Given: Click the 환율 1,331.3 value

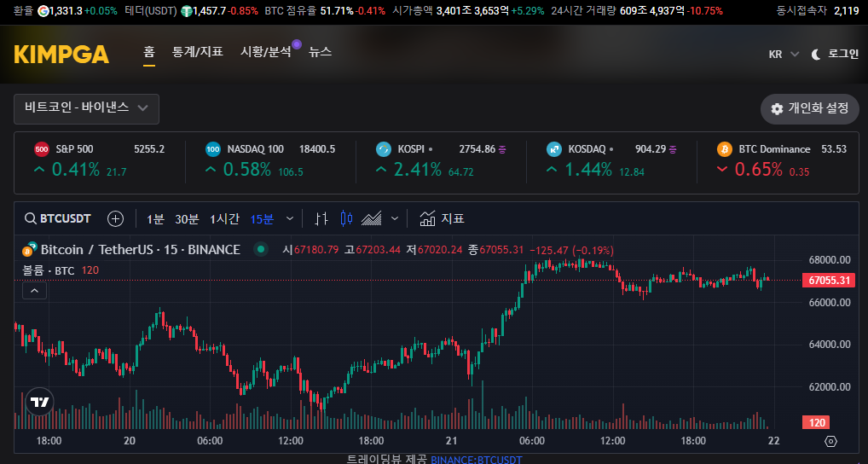Looking at the screenshot, I should pos(66,11).
